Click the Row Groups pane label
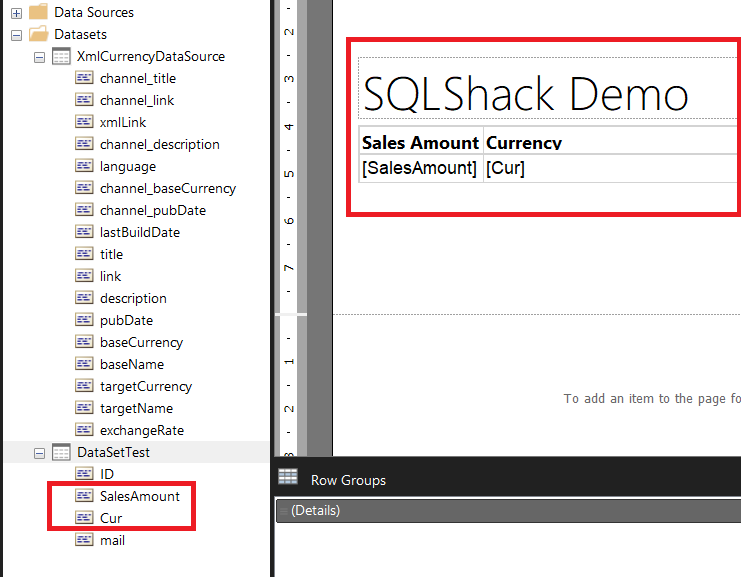Viewport: 741px width, 577px height. [348, 481]
